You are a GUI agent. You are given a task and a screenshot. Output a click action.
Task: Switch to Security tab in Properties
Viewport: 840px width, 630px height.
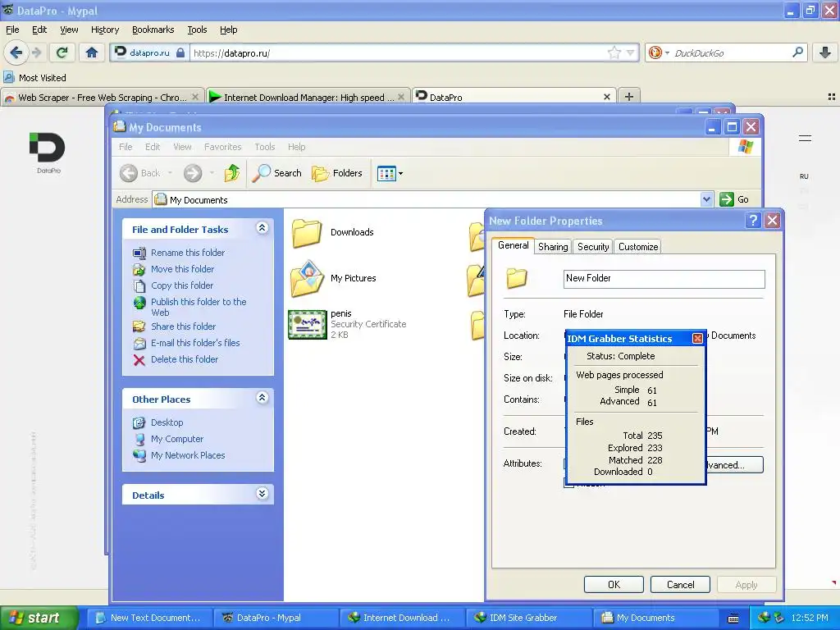[593, 246]
